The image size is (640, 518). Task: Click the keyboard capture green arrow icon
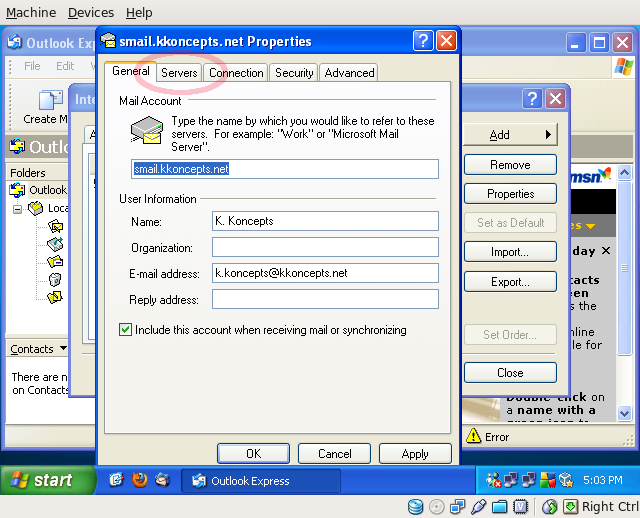[x=571, y=507]
